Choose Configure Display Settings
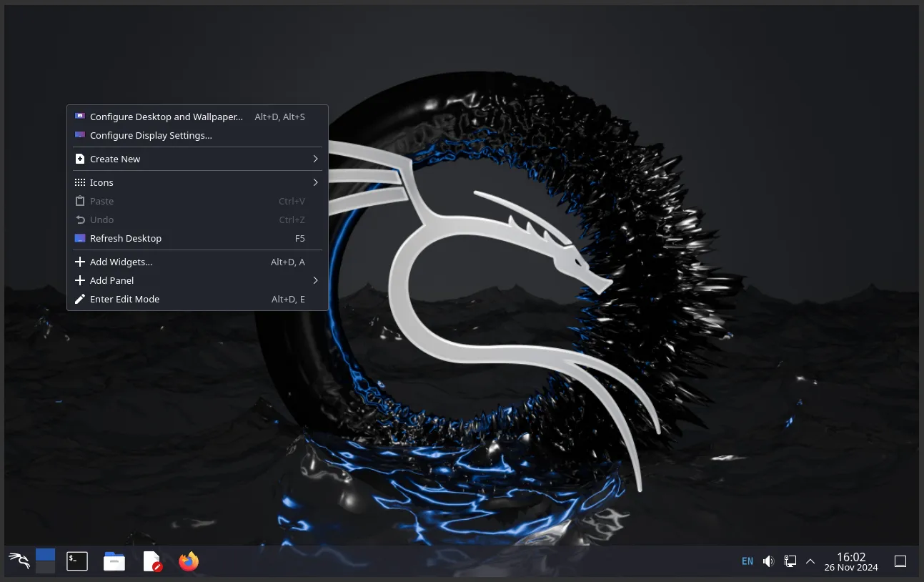Screen dimensions: 924x582 [x=197, y=135]
